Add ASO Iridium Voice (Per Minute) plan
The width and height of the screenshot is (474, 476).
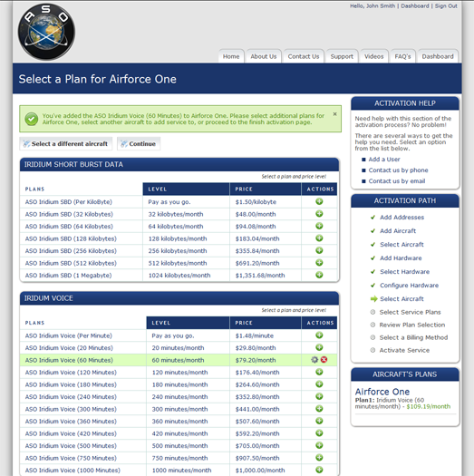point(319,335)
